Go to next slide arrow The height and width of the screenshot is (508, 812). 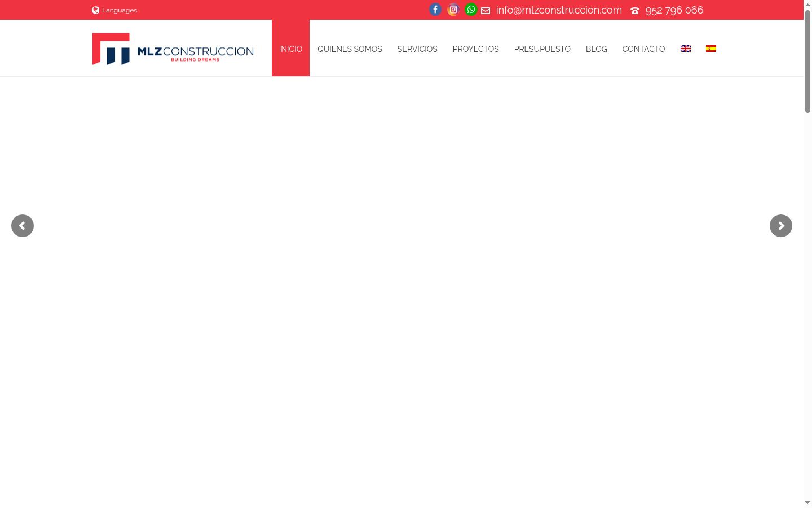(781, 226)
